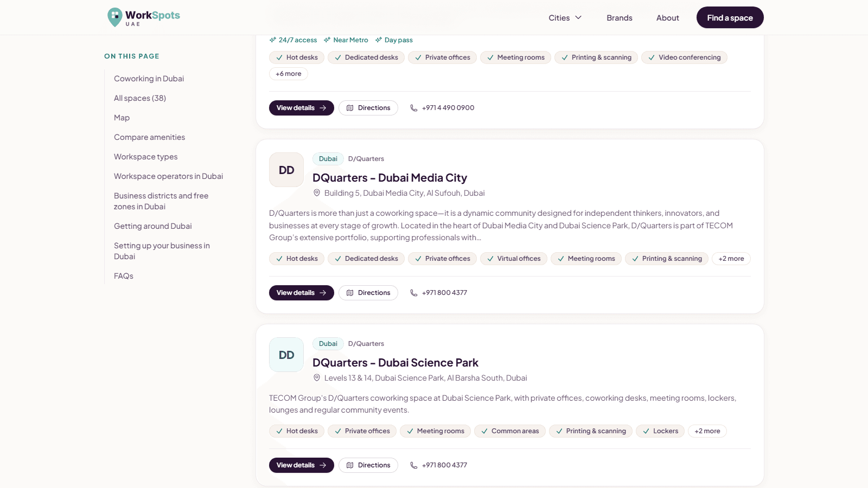868x488 pixels.
Task: Get directions to DQuarters Dubai Media City
Action: 368,293
